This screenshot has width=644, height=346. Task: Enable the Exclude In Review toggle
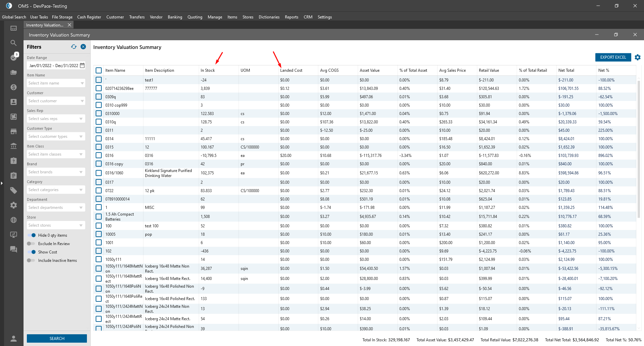[x=31, y=244]
